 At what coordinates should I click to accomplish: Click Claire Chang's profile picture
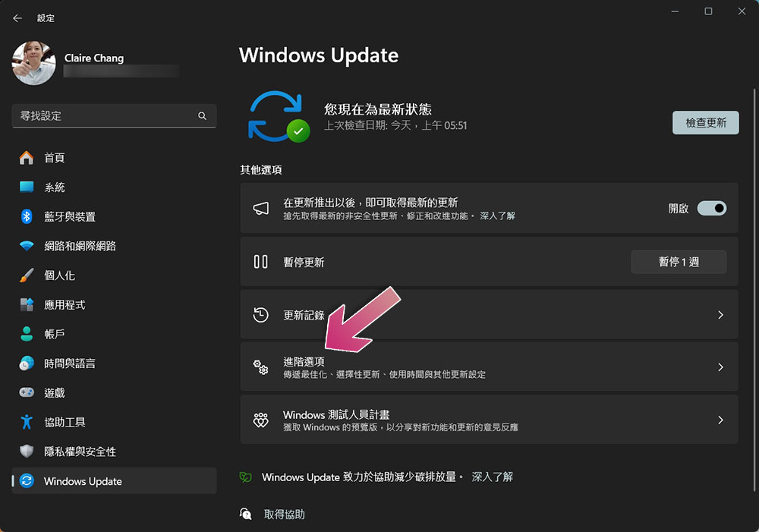[x=33, y=63]
